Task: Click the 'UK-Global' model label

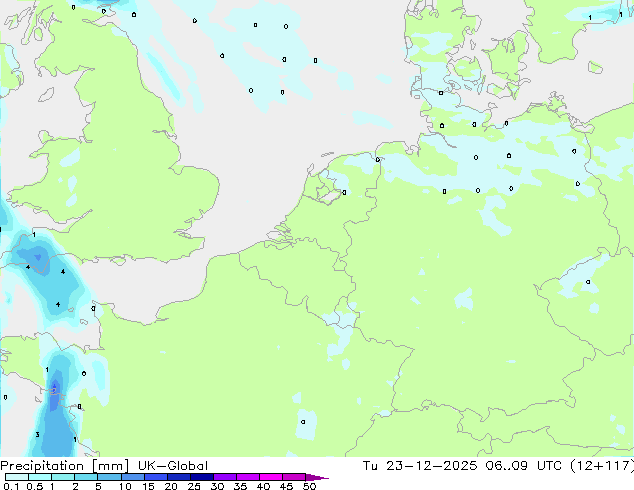Action: [x=173, y=466]
